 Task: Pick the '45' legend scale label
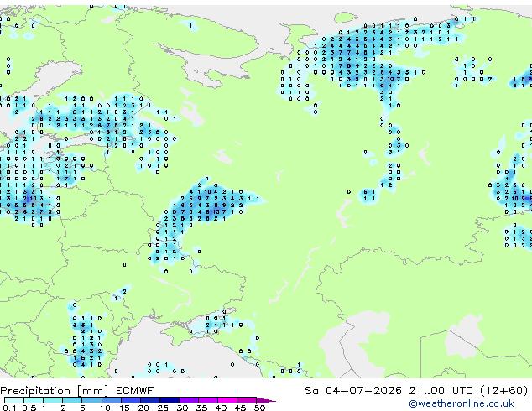pyautogui.click(x=240, y=408)
